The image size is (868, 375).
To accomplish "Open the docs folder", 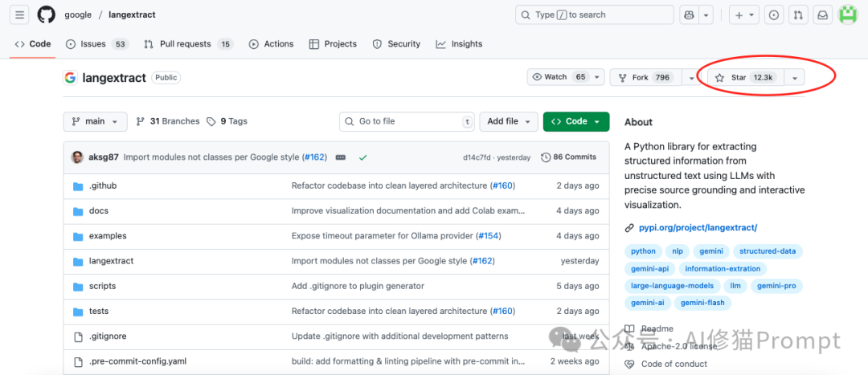I will tap(99, 210).
